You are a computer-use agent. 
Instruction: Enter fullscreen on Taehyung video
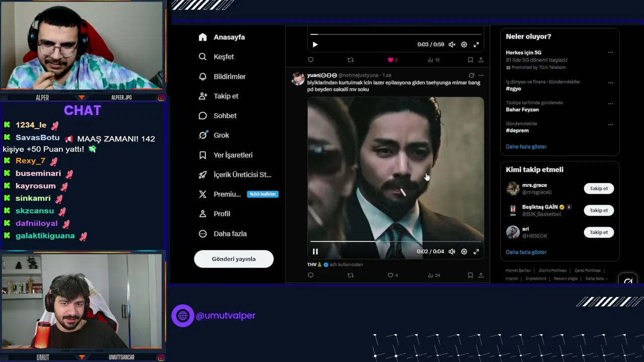[476, 251]
